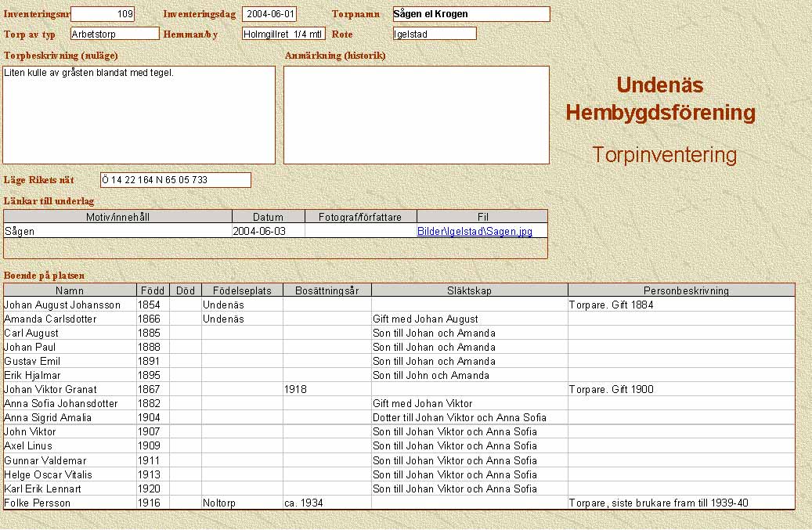Click the Torp av typ field Arbetstorp
The image size is (812, 530).
114,34
